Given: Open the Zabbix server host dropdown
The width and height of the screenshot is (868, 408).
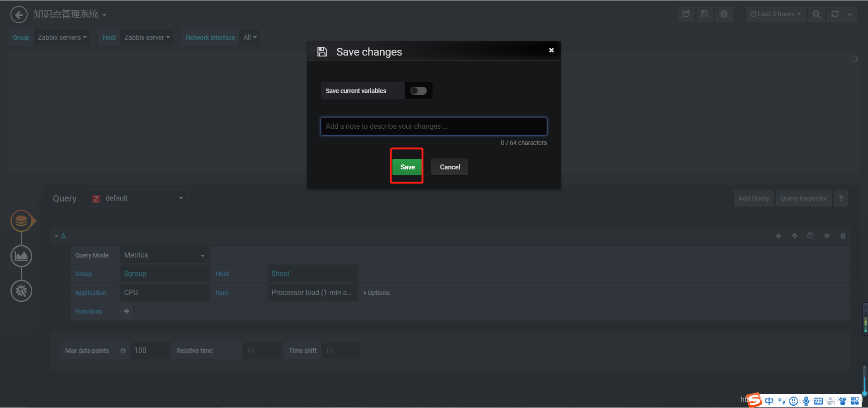Looking at the screenshot, I should tap(147, 38).
